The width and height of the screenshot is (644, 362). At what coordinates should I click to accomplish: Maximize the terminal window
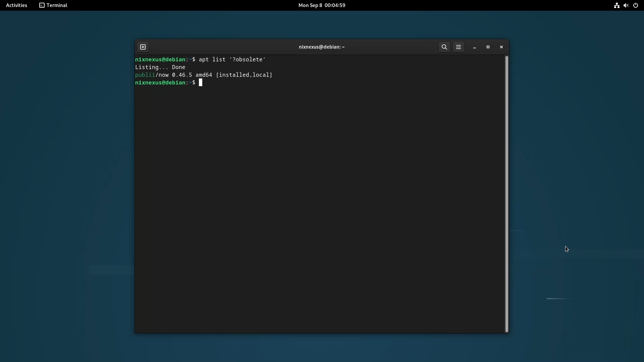tap(488, 47)
